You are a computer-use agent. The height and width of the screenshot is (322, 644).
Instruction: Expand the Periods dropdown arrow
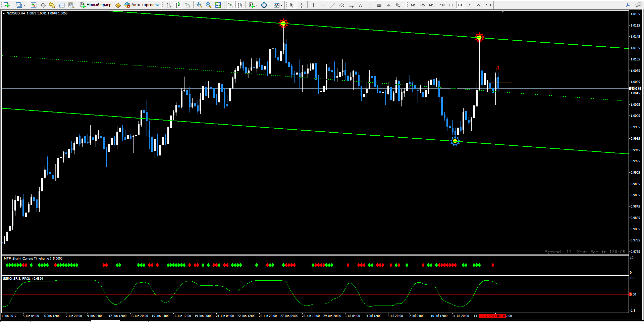[269, 5]
